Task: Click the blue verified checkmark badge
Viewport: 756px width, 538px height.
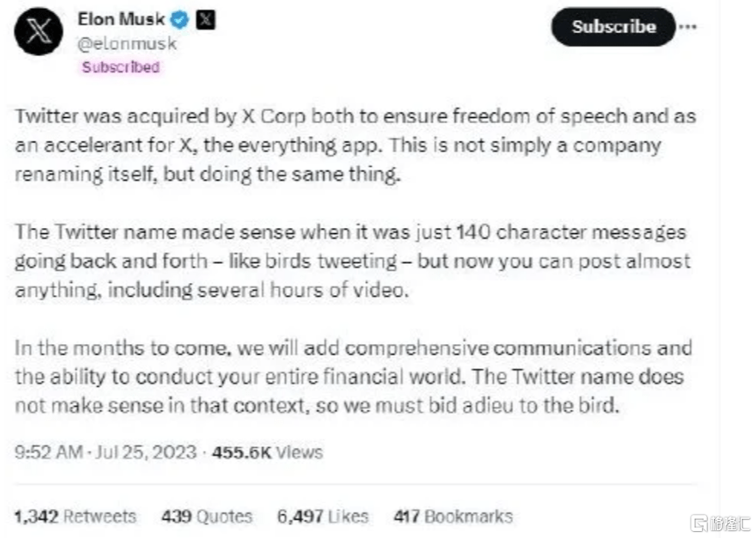Action: (x=180, y=19)
